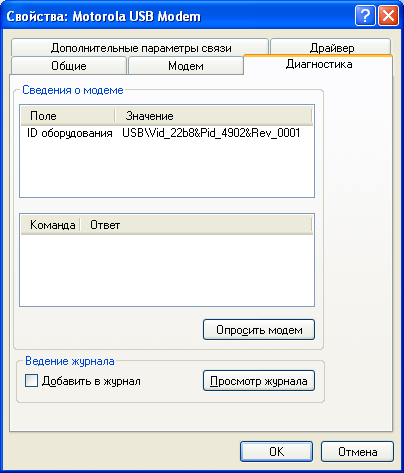Click the Опросить модем button

pos(259,330)
